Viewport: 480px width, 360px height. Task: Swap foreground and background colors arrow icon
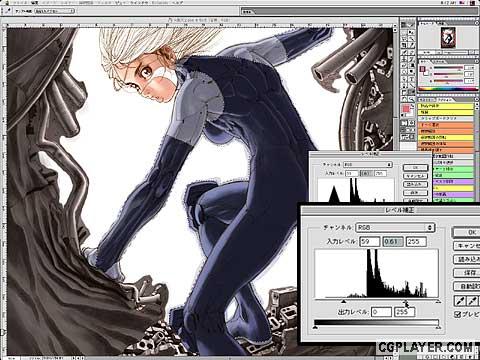[x=412, y=106]
